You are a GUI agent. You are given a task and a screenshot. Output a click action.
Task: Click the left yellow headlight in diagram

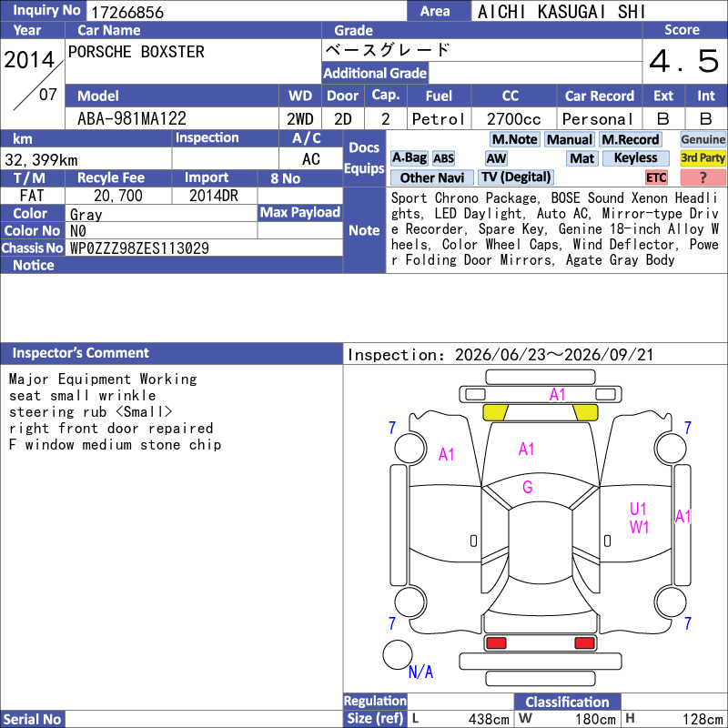pos(495,412)
